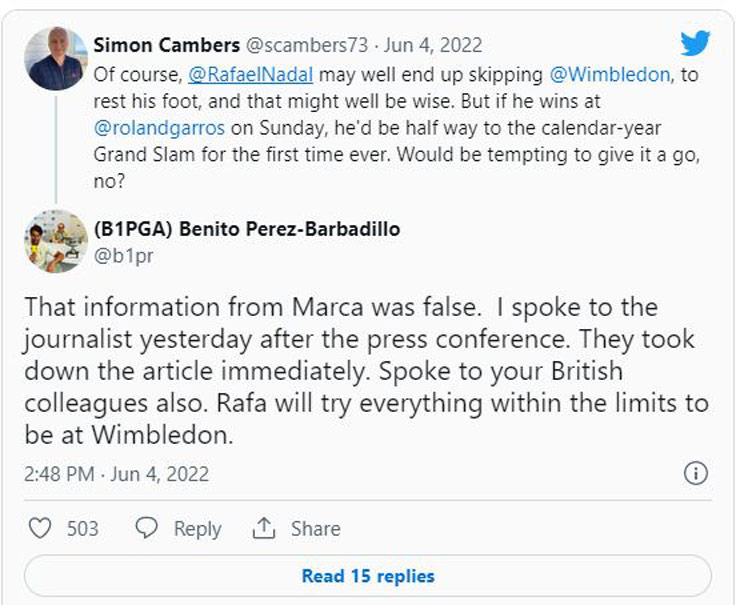Click the Twitter bird logo
The height and width of the screenshot is (605, 740).
click(695, 43)
